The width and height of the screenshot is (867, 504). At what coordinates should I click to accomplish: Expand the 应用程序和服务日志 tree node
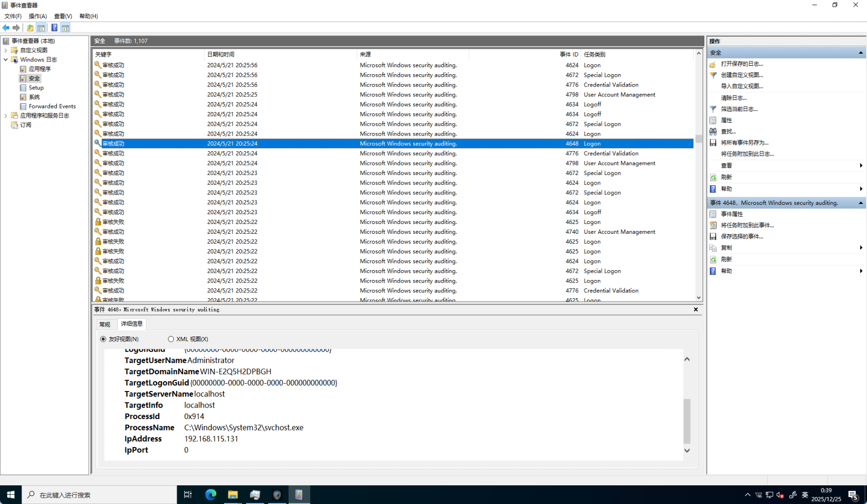pos(6,116)
